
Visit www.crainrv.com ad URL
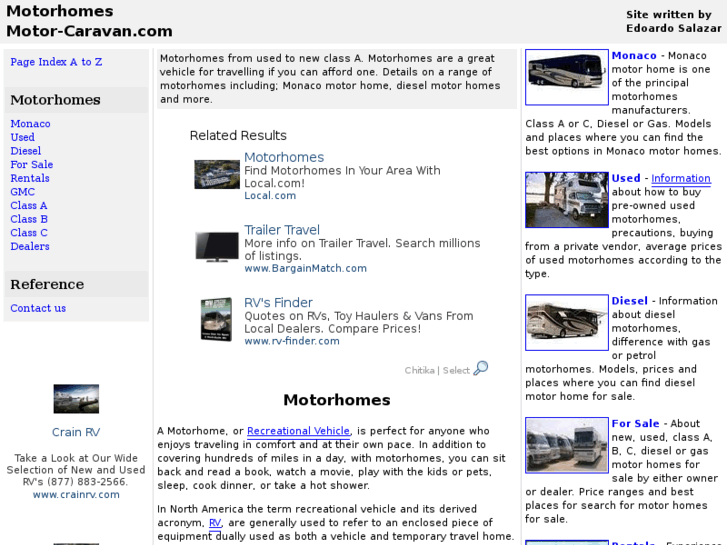pos(76,494)
